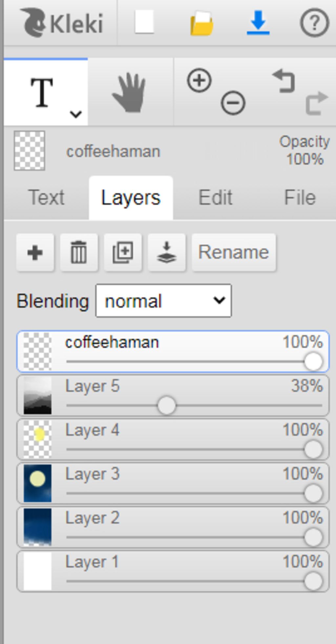This screenshot has height=644, width=336.
Task: Open the File tab
Action: point(300,197)
